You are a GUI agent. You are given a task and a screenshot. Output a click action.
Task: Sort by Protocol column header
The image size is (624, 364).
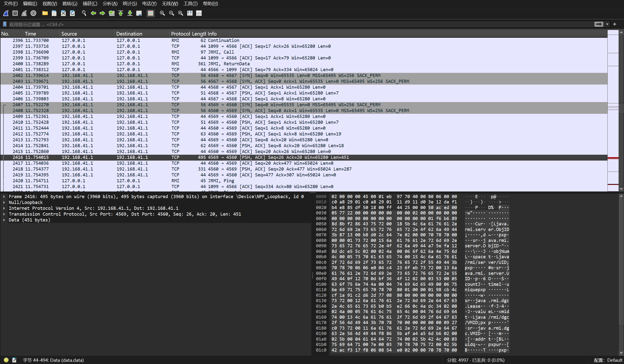tap(180, 34)
